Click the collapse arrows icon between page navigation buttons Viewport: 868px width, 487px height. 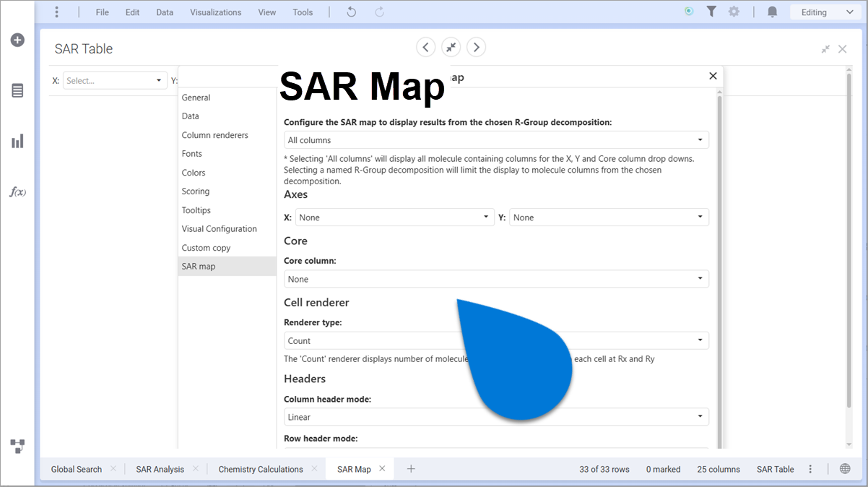point(451,46)
